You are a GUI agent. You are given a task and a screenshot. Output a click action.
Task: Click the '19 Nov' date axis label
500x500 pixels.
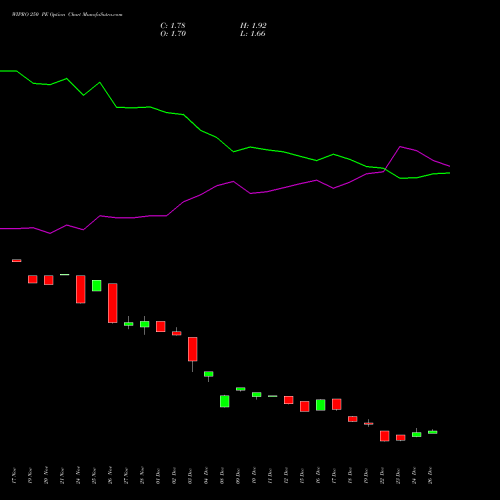(30, 476)
